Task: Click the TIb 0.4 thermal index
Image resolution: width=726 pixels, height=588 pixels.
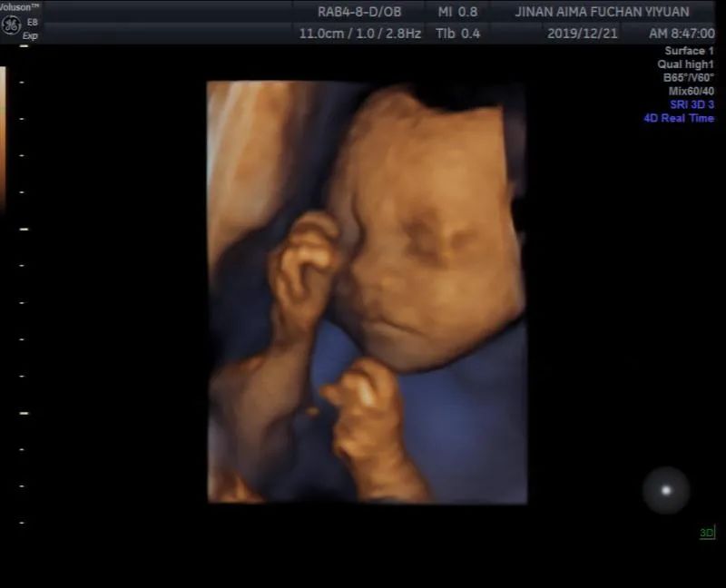Action: (x=457, y=34)
